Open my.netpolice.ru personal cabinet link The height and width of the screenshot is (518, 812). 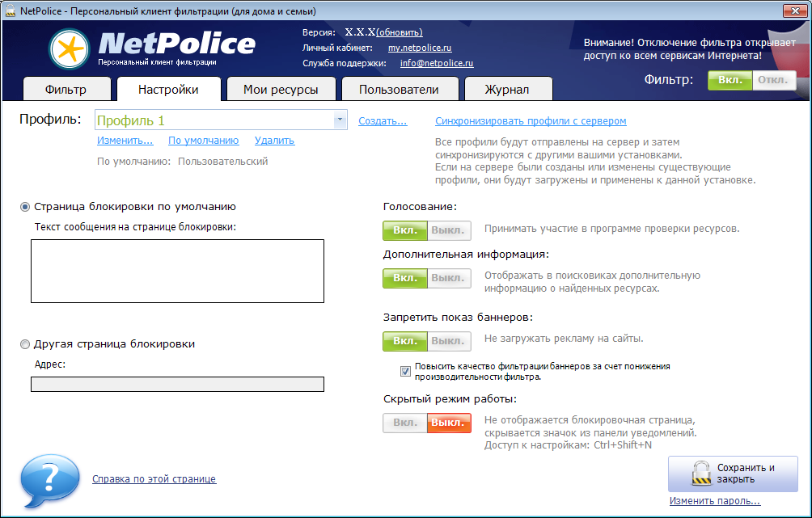(x=420, y=48)
